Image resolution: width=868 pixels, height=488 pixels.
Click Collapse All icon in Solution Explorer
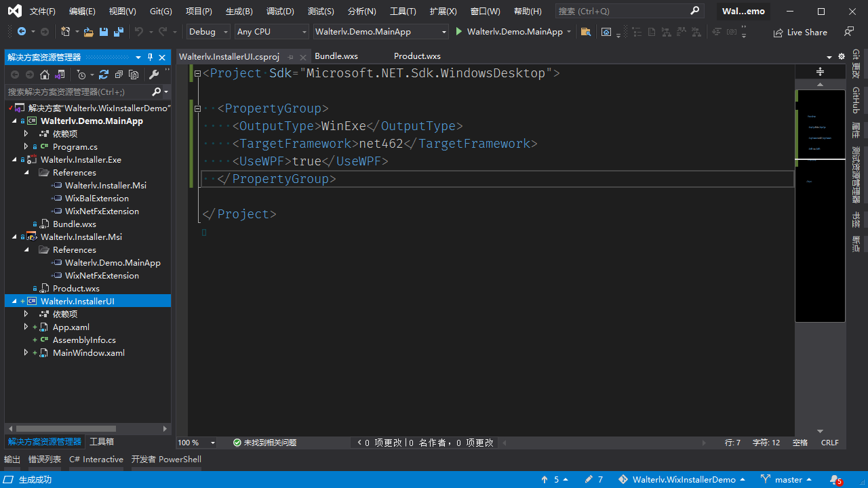pyautogui.click(x=119, y=75)
